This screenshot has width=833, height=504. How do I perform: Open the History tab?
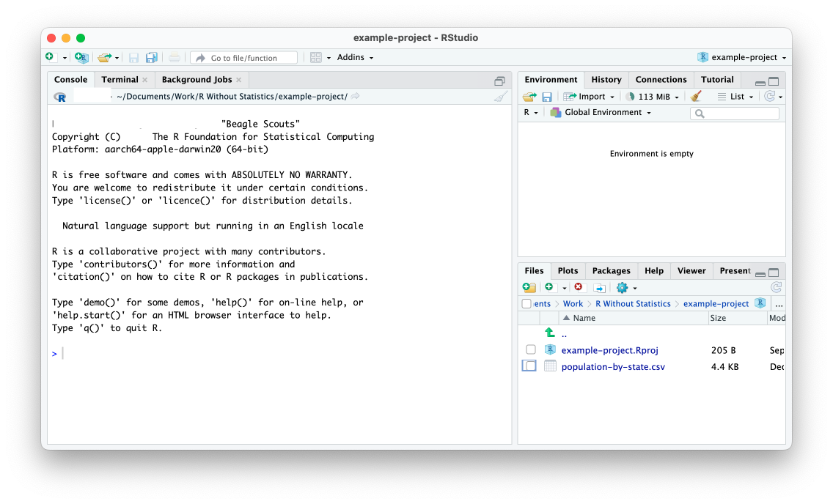coord(606,79)
